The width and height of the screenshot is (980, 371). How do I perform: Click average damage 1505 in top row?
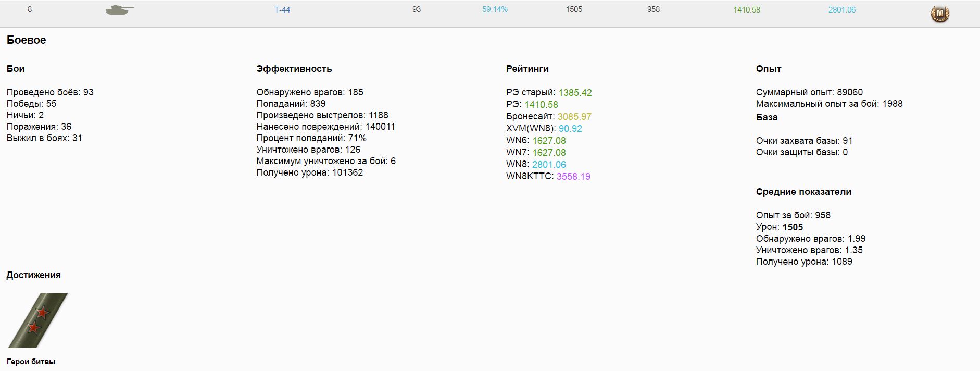click(574, 9)
